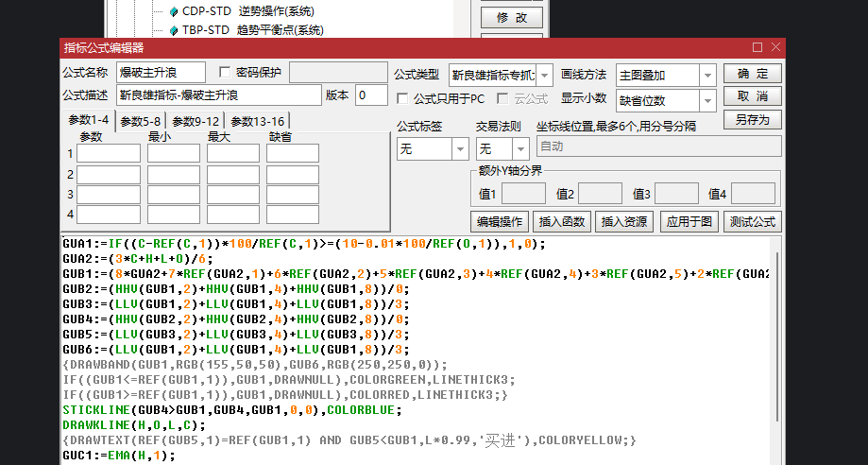This screenshot has height=465, width=868.
Task: Enable 公式只用于PC checkbox
Action: pyautogui.click(x=403, y=98)
